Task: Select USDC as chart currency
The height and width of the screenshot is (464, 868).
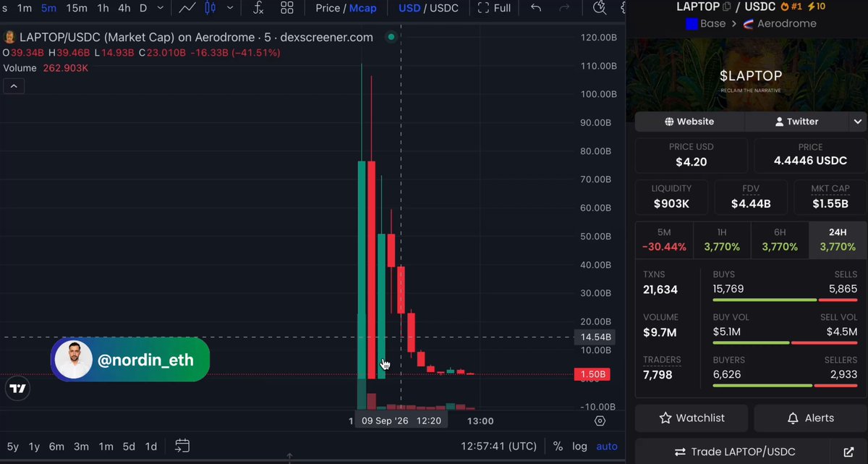Action: point(444,8)
